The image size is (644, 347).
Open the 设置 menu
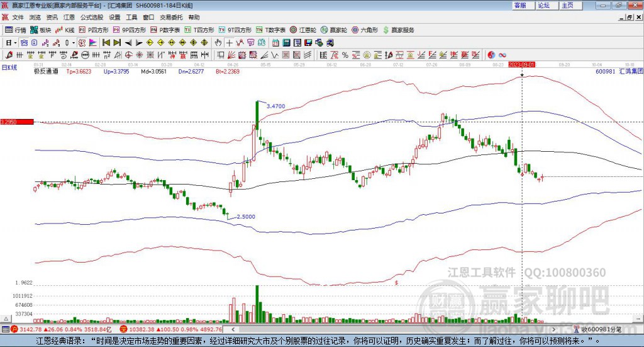(x=114, y=17)
